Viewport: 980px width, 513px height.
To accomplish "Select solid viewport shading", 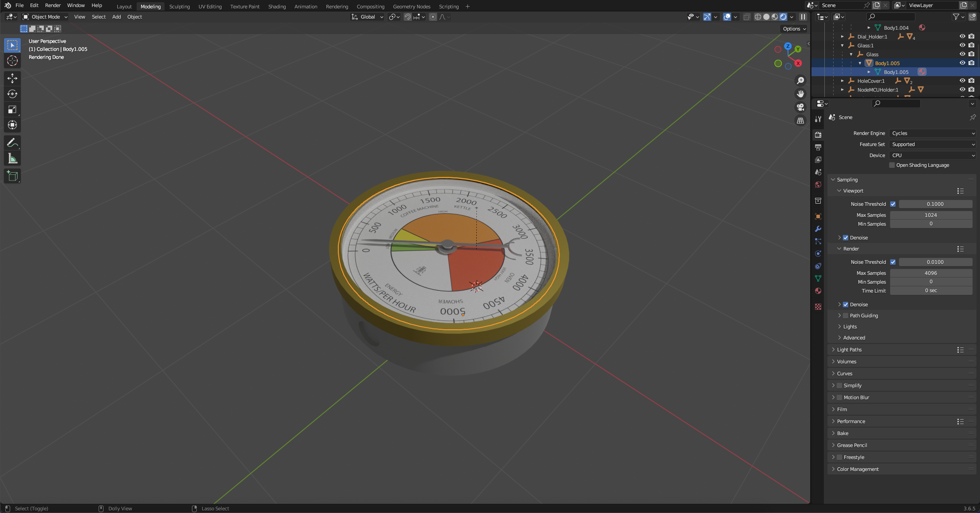I will point(766,17).
